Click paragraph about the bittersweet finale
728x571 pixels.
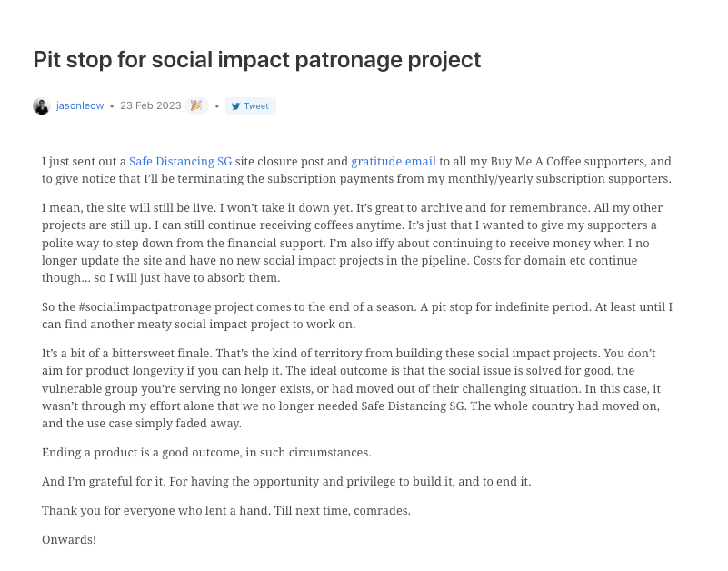point(351,388)
